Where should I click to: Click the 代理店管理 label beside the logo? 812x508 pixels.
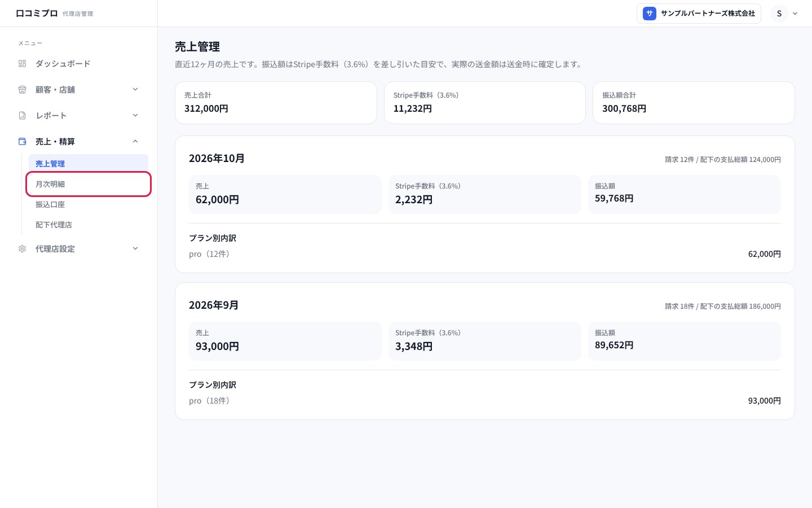(78, 14)
